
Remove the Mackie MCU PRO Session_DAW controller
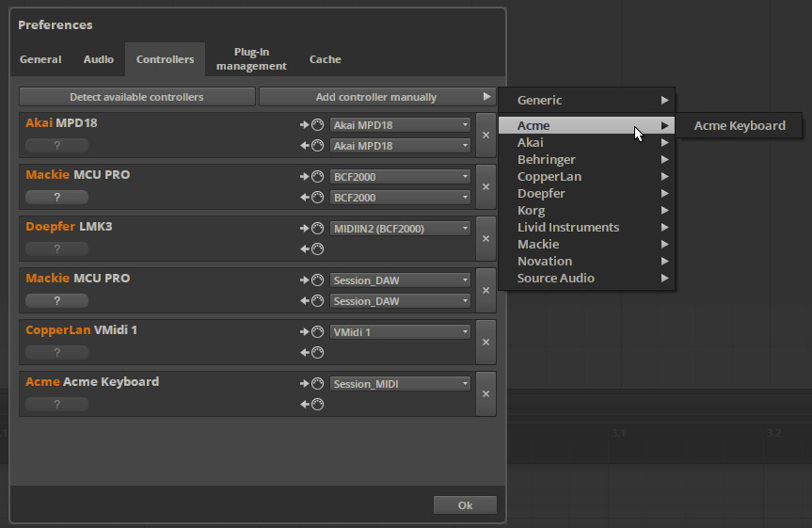coord(486,290)
